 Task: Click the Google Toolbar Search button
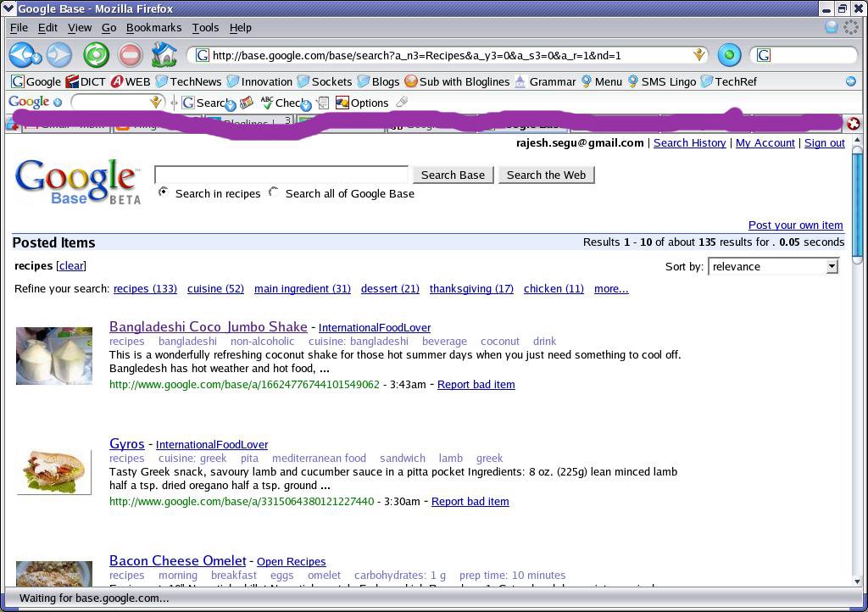pyautogui.click(x=209, y=103)
